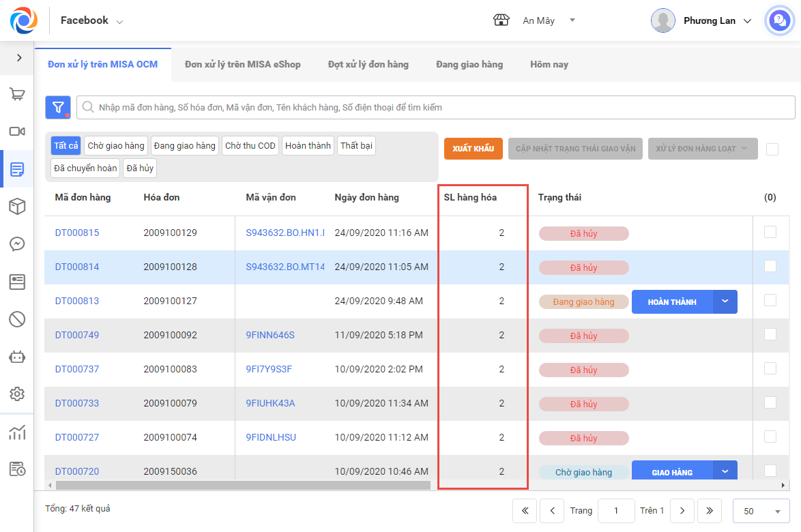Click the blue filter funnel button
The width and height of the screenshot is (801, 532).
click(58, 107)
